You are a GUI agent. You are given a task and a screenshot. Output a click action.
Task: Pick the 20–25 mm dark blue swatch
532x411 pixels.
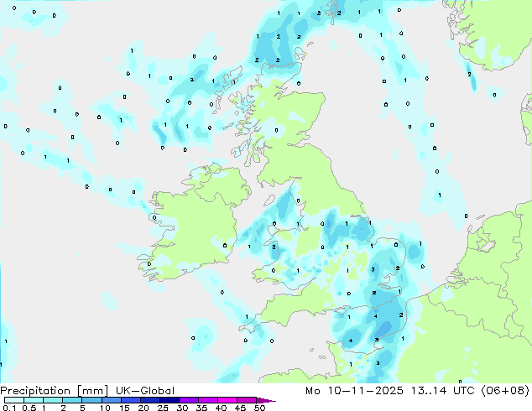click(x=150, y=400)
